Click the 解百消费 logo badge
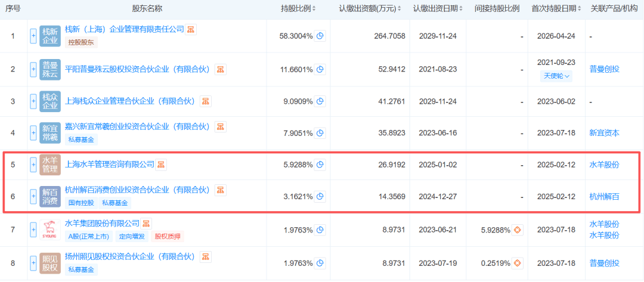Viewport: 644px width, 282px height. click(x=50, y=197)
